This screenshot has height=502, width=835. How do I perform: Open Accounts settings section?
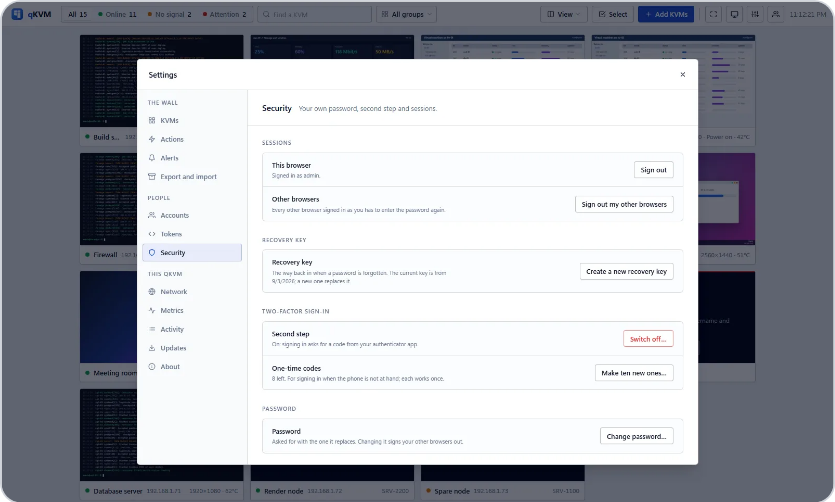(192, 215)
